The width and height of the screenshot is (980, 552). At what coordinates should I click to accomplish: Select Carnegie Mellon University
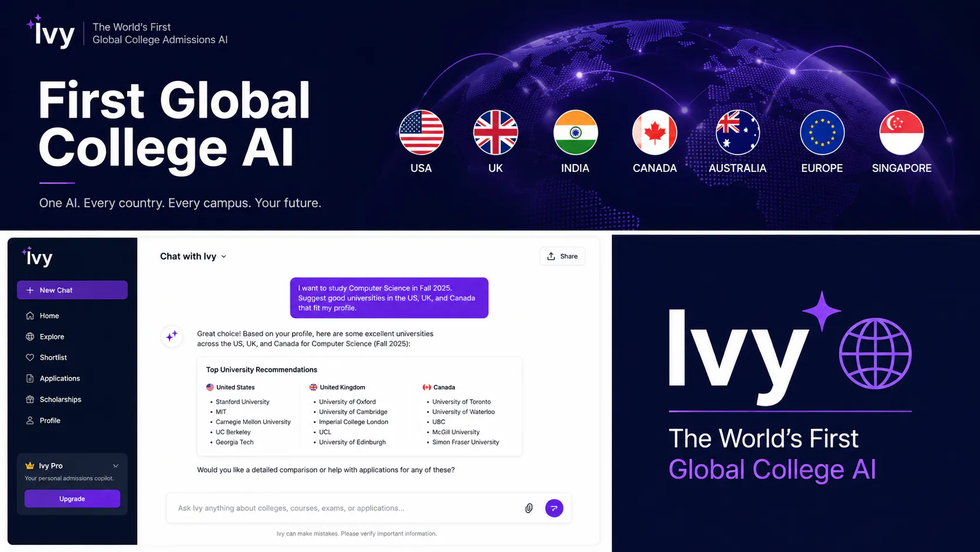(x=253, y=422)
